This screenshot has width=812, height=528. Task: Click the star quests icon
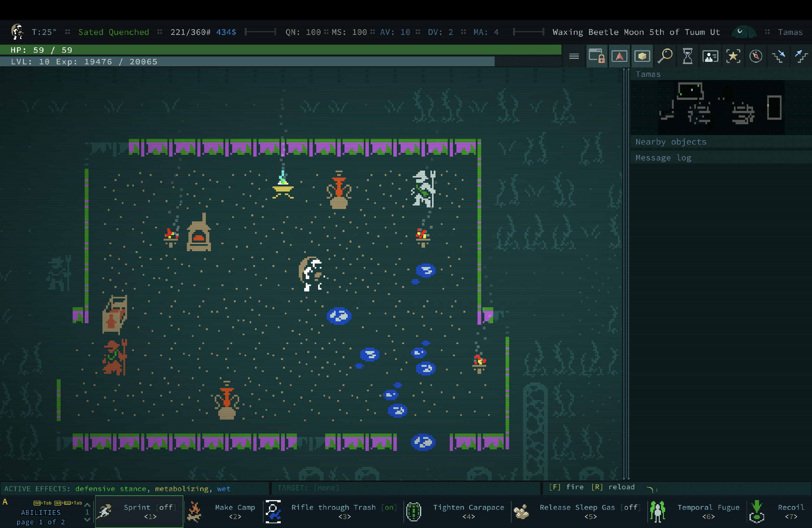[733, 56]
